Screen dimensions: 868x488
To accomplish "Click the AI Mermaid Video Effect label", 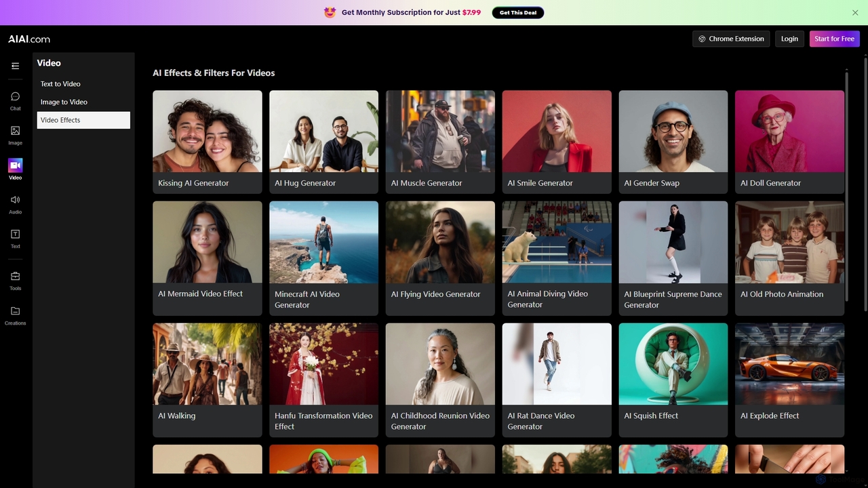I will 201,293.
